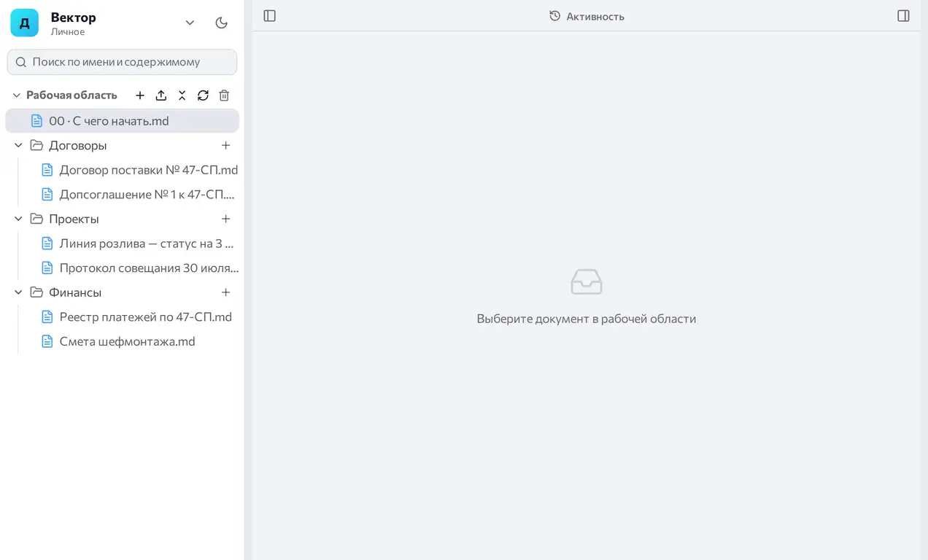Click the Д workspace avatar icon
This screenshot has height=560, width=928.
coord(24,23)
